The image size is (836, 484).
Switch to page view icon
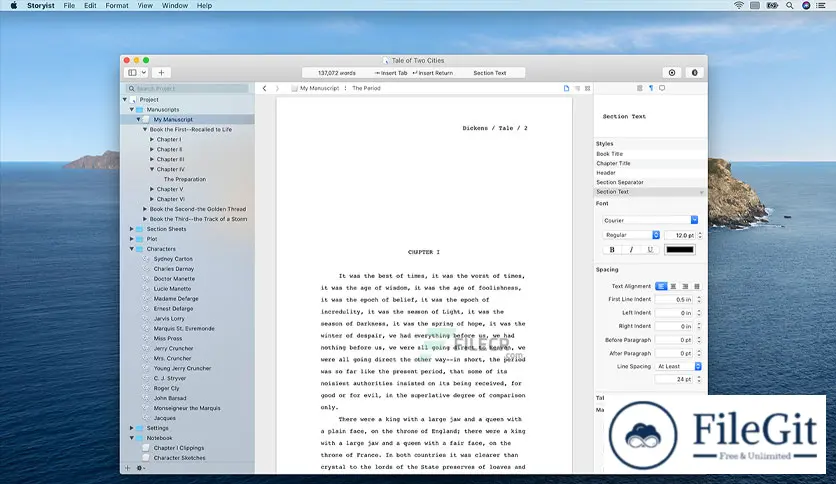566,88
